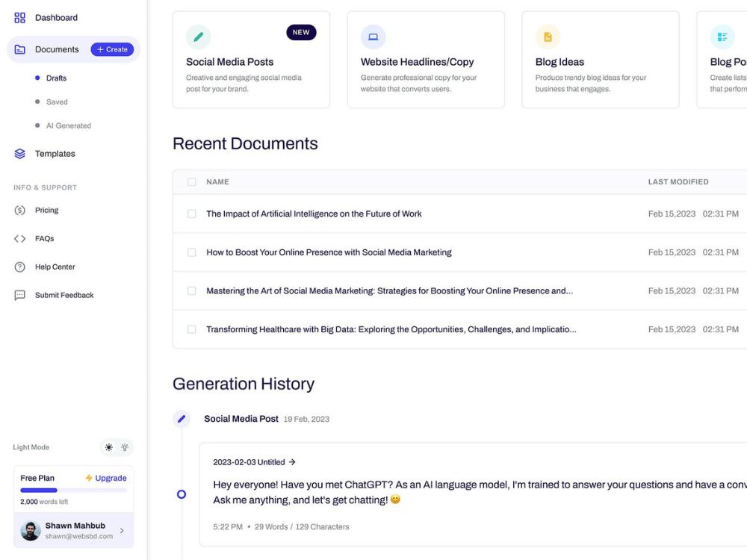The width and height of the screenshot is (747, 560).
Task: Check the select-all box in the NAME header
Action: pos(191,182)
